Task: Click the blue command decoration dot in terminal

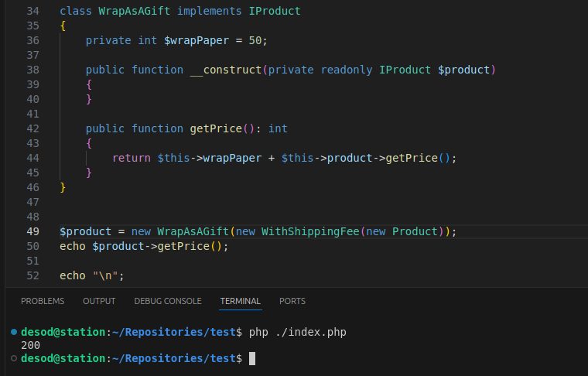Action: click(x=14, y=332)
